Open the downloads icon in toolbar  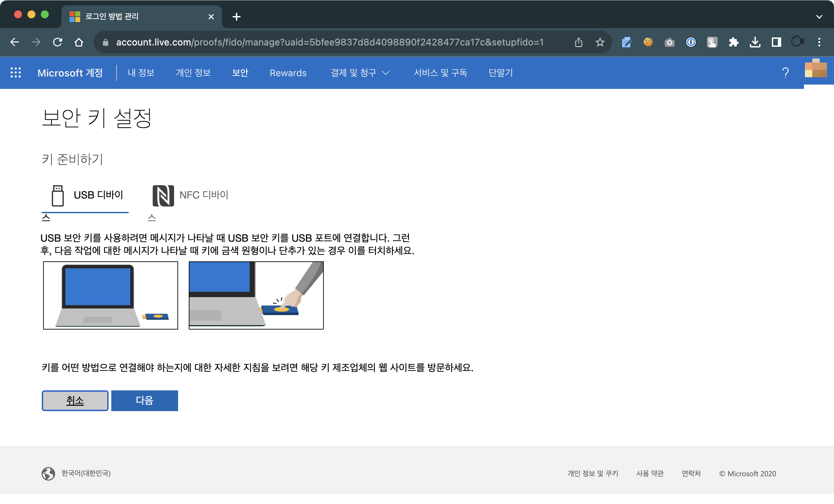tap(755, 42)
